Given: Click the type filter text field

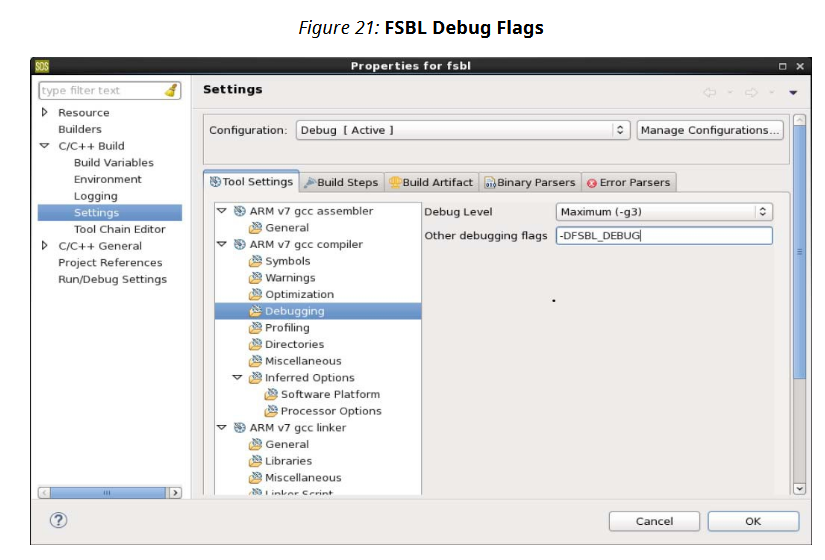Looking at the screenshot, I should [x=109, y=91].
